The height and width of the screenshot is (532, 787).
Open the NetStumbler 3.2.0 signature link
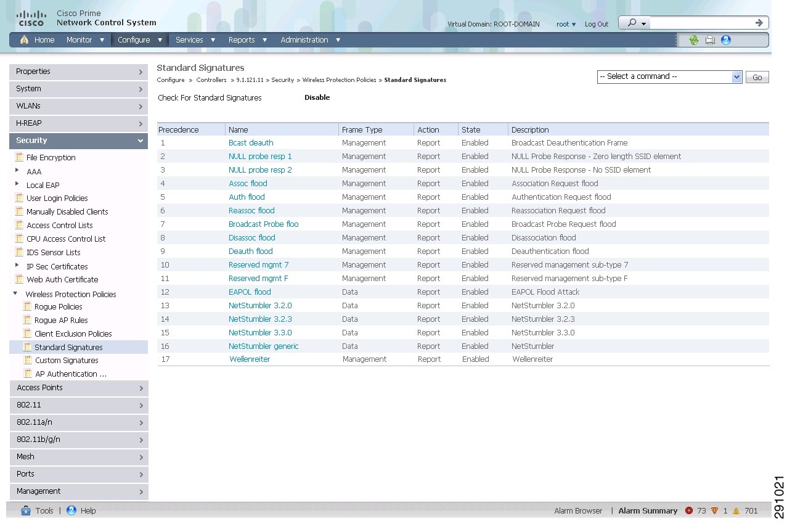[x=260, y=305]
